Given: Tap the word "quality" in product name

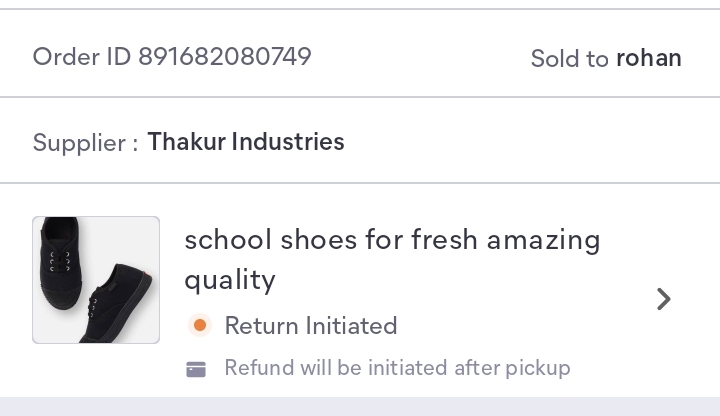Looking at the screenshot, I should point(230,280).
